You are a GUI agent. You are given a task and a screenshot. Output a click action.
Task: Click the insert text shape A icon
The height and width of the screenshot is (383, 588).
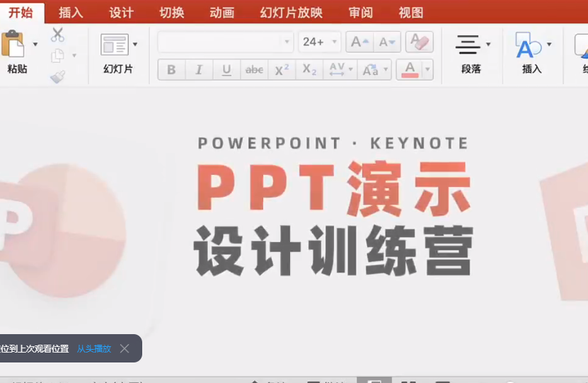[528, 45]
